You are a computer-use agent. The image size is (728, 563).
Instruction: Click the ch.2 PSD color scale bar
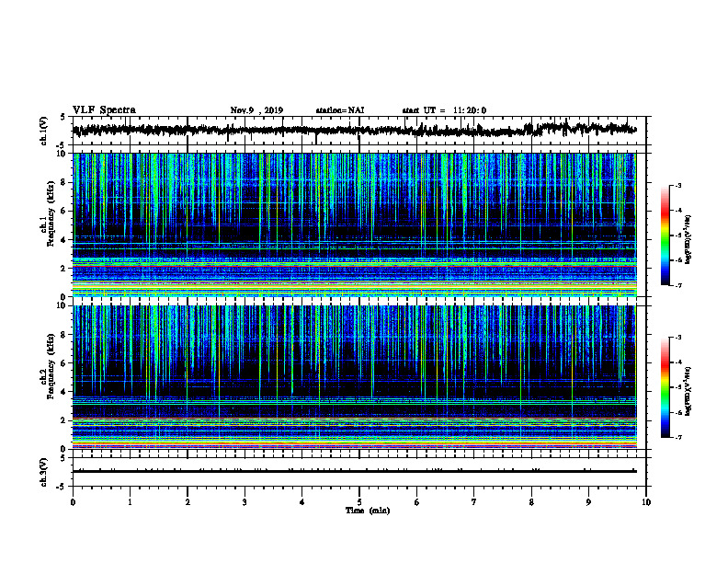[x=665, y=387]
